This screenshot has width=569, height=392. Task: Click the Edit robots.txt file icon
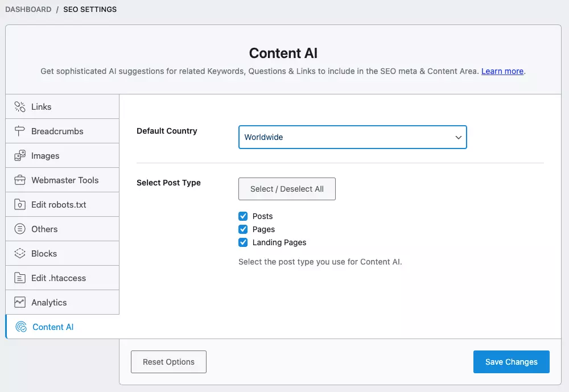point(20,205)
